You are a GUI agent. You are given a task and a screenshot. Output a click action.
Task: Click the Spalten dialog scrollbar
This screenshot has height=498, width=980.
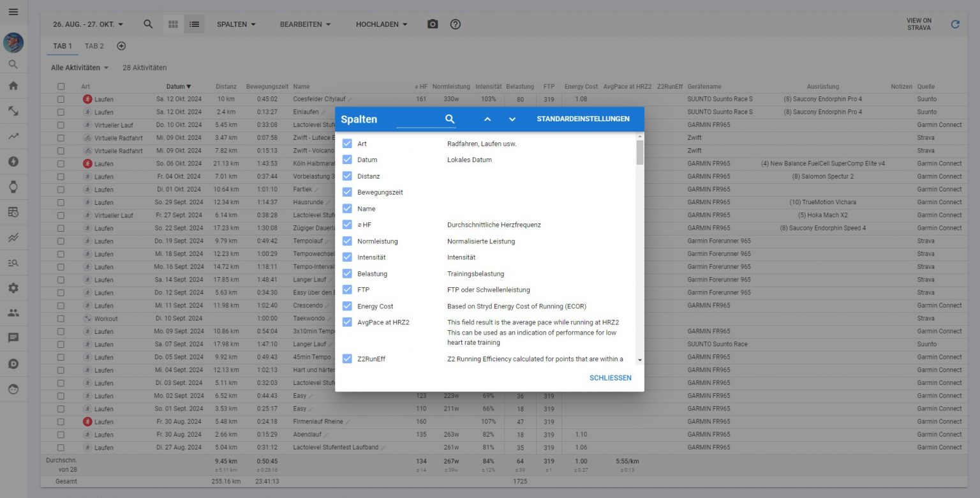pos(639,153)
